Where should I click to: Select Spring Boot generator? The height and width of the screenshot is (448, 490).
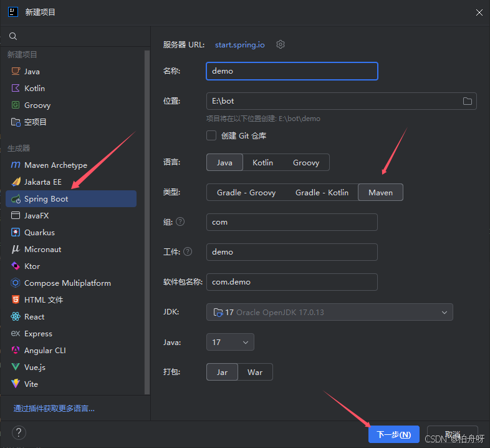(71, 198)
